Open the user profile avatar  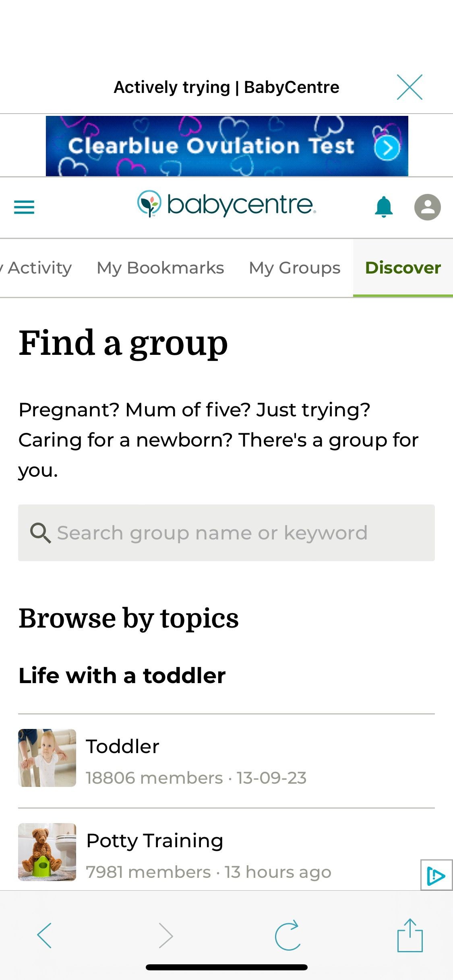[x=427, y=207]
